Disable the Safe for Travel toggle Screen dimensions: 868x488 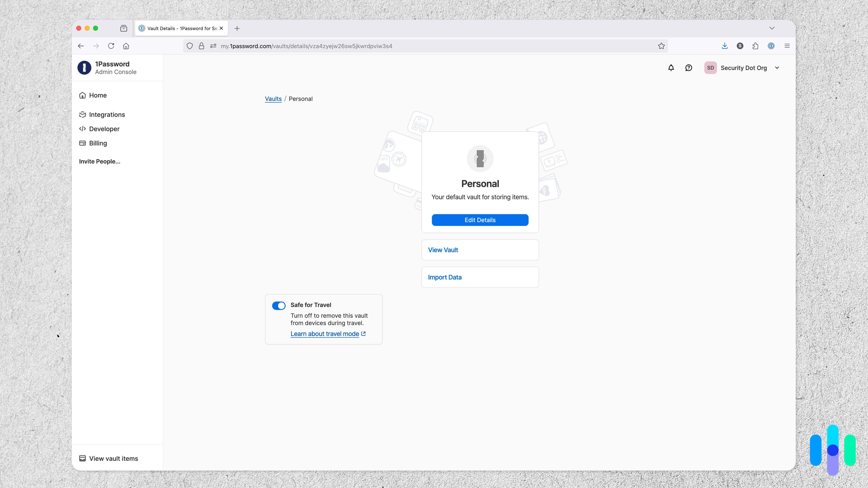pyautogui.click(x=279, y=306)
